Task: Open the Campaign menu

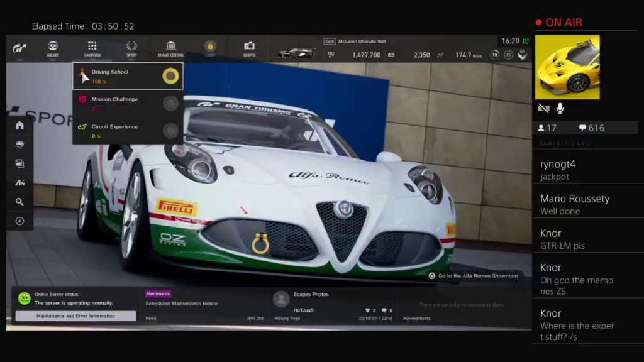Action: coord(92,49)
